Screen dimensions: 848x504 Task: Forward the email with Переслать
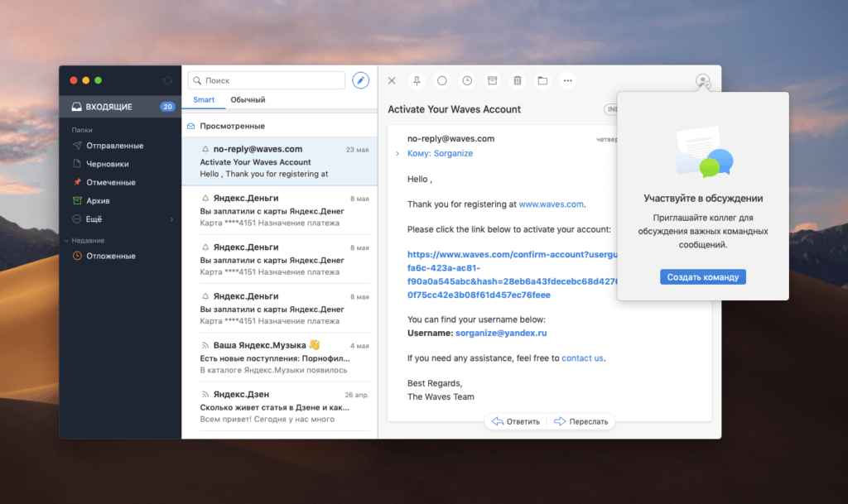click(x=581, y=421)
